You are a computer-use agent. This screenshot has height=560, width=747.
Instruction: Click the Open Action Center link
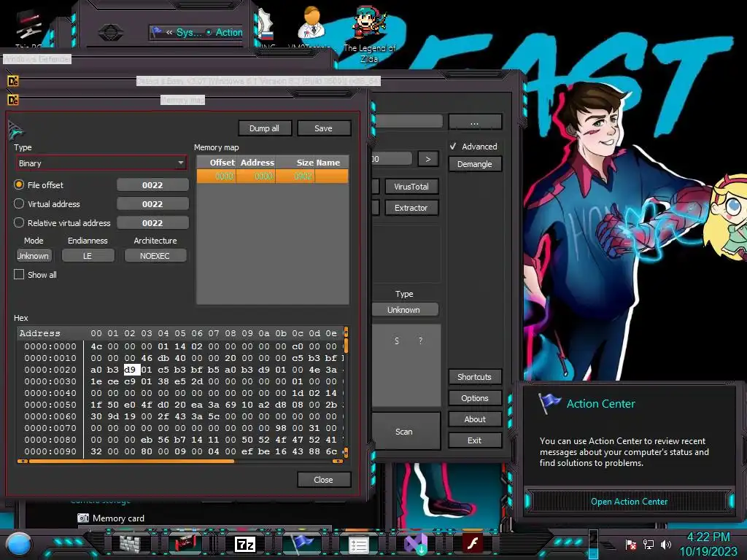(x=629, y=502)
